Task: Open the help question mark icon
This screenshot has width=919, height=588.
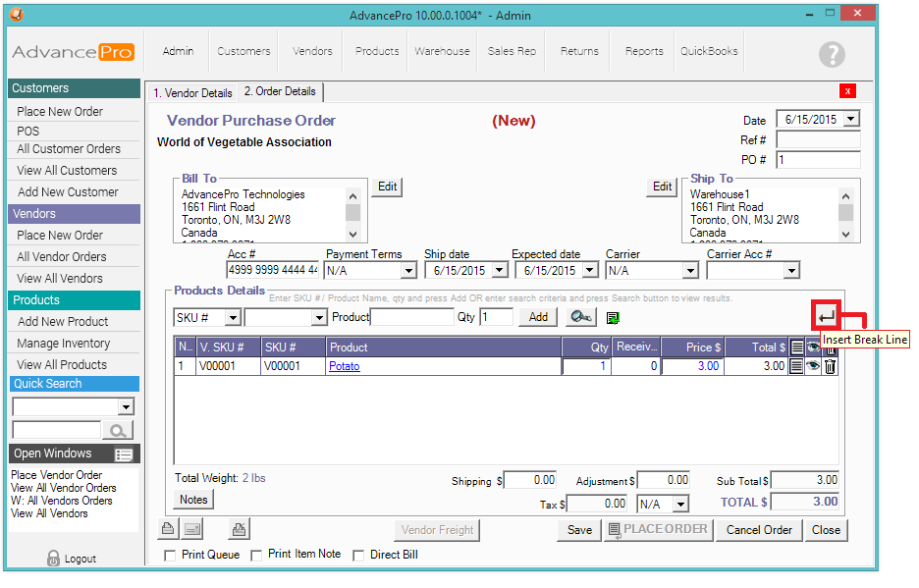Action: point(832,54)
